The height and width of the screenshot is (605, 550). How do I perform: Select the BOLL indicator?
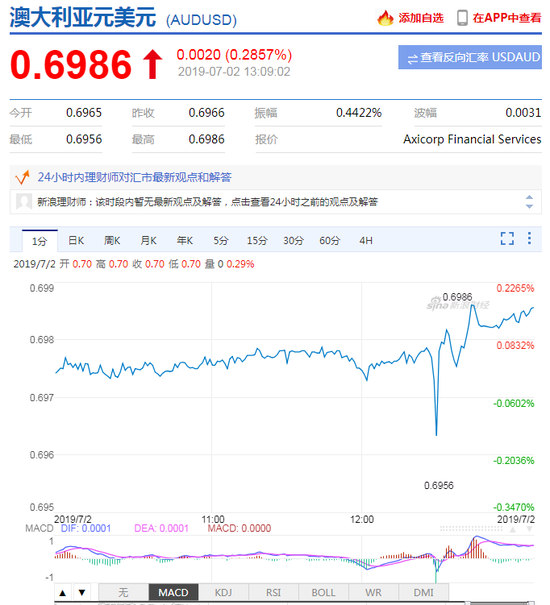(x=323, y=592)
